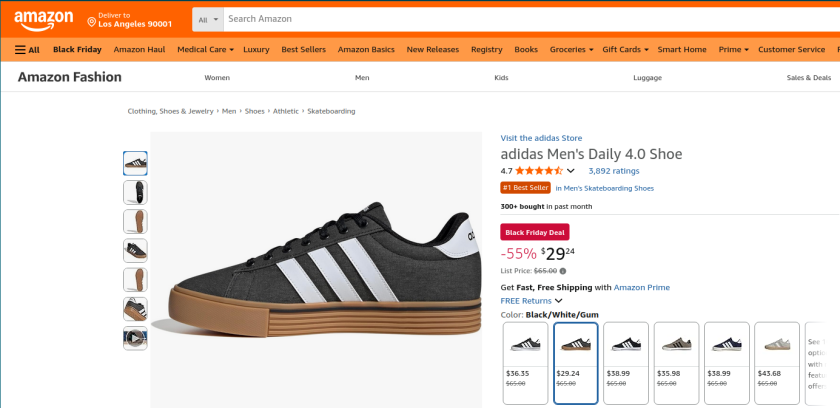Open the Groceries dropdown menu
The height and width of the screenshot is (408, 840).
point(570,49)
